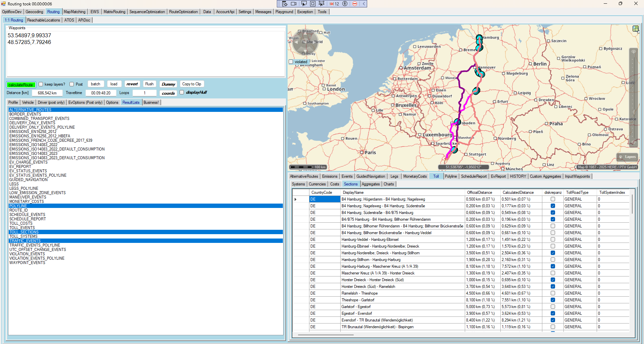The image size is (644, 344).
Task: Switch to the MonetaryCosts result tab
Action: [415, 176]
